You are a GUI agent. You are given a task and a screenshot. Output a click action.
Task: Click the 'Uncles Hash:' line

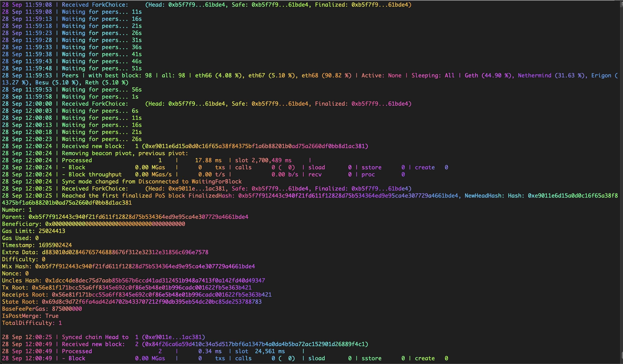(134, 281)
